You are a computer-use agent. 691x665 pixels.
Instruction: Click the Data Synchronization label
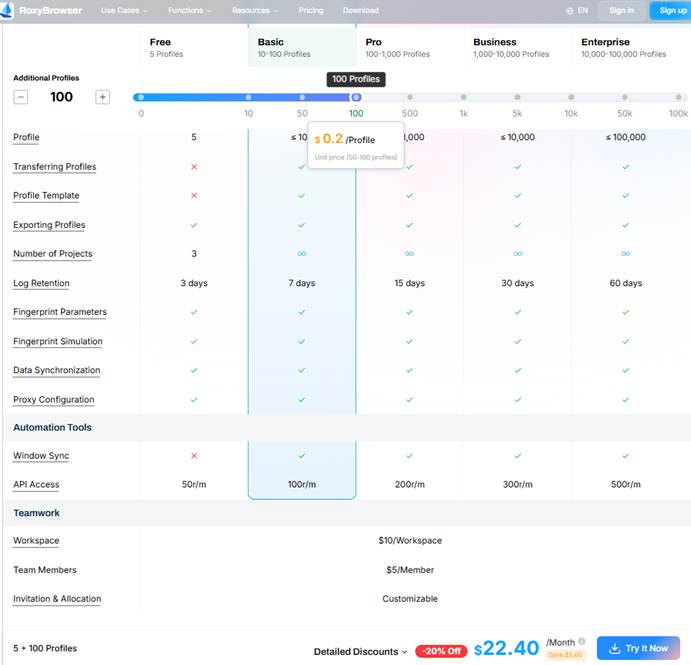57,370
